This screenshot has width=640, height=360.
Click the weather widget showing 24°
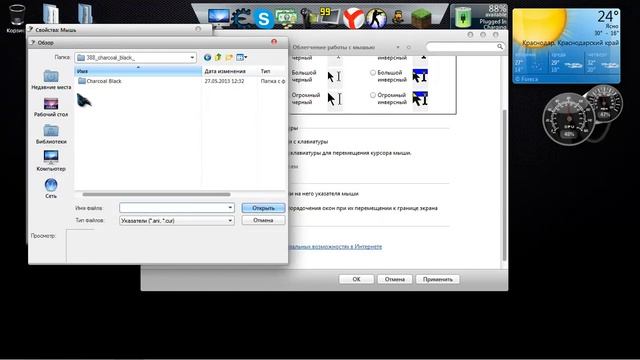(566, 46)
